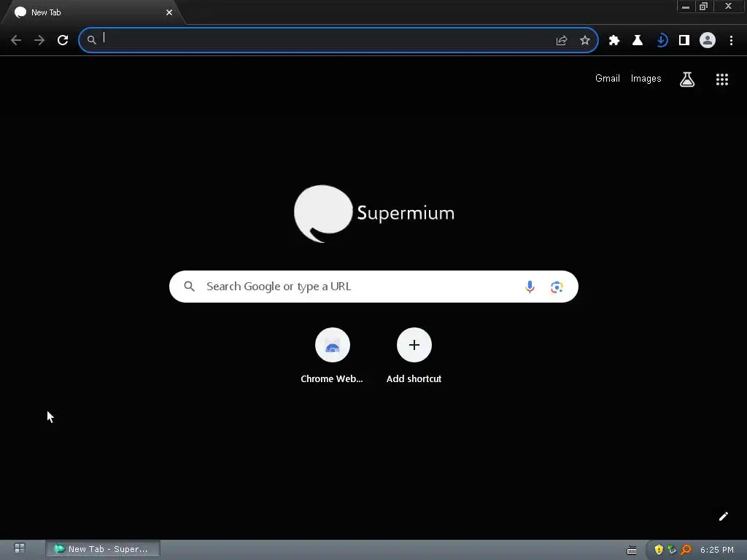
Task: Open the Google apps grid
Action: coord(722,79)
